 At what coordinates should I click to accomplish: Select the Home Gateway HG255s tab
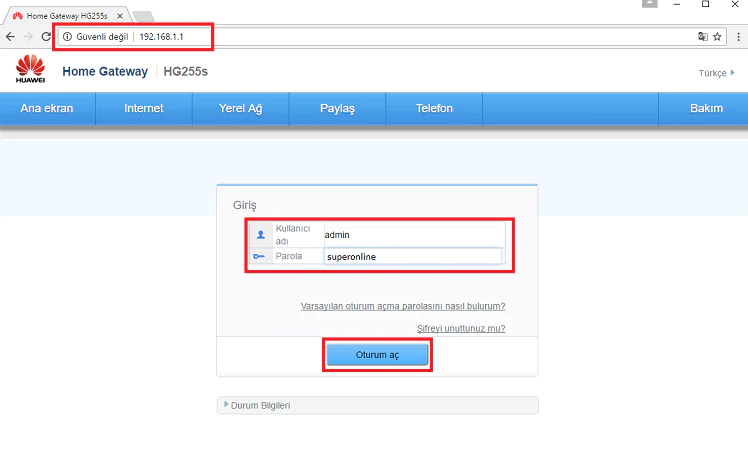67,16
